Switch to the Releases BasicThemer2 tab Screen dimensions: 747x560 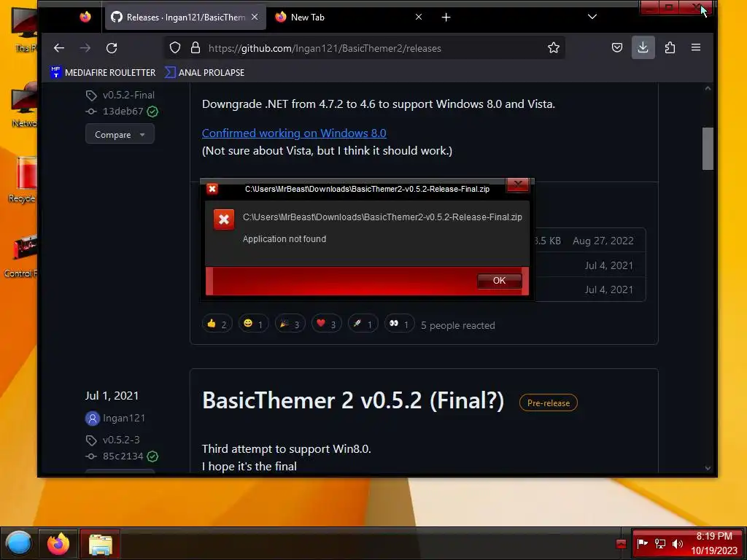[185, 17]
